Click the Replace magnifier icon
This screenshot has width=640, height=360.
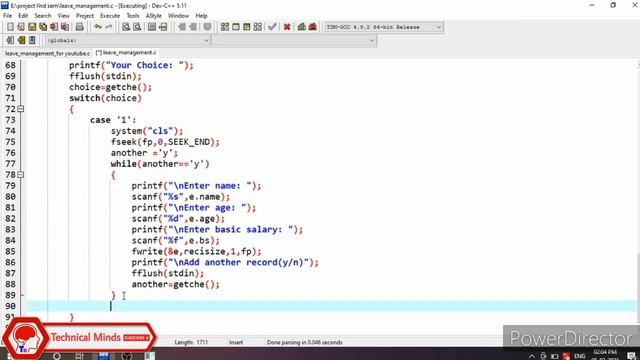click(137, 27)
